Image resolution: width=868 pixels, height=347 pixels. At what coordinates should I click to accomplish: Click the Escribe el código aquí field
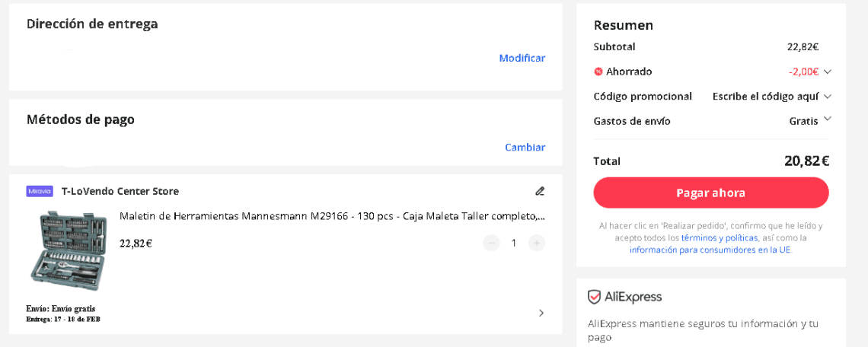coord(765,97)
